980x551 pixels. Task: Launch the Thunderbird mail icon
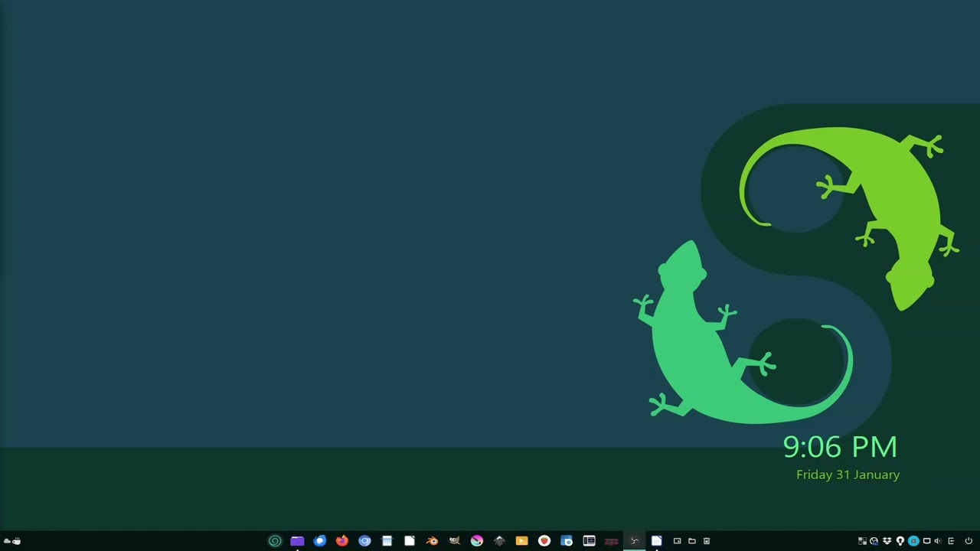pyautogui.click(x=319, y=541)
